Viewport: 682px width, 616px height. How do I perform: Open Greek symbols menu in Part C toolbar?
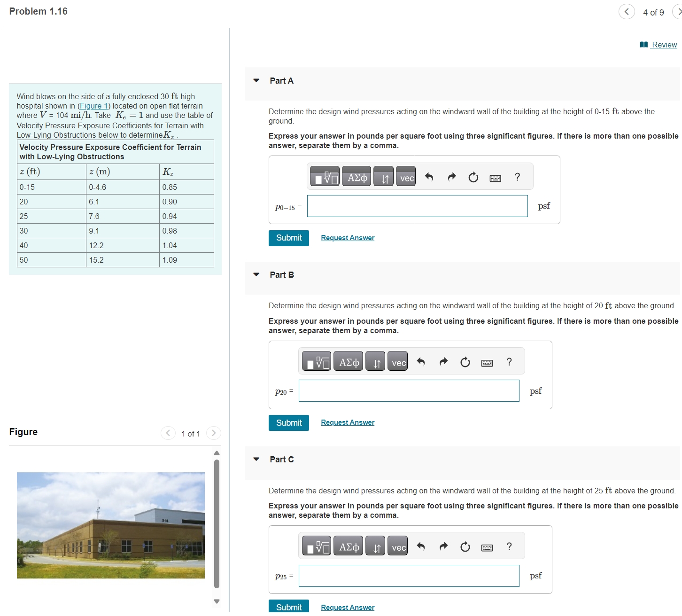(348, 546)
